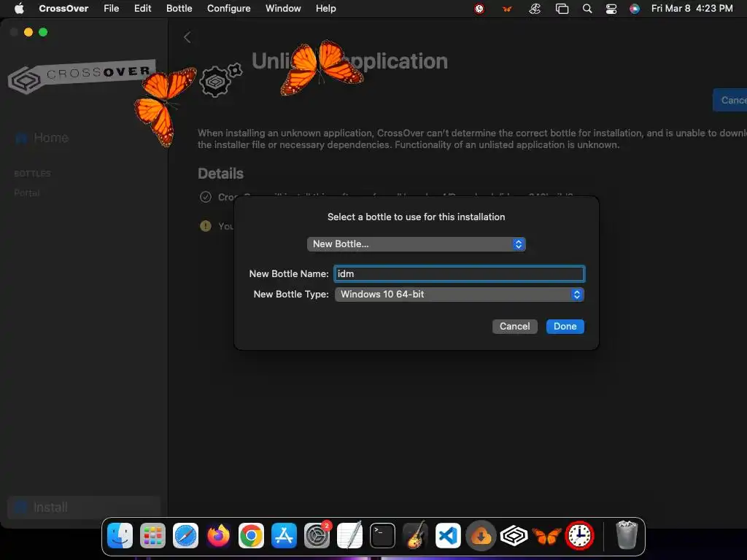Image resolution: width=747 pixels, height=560 pixels.
Task: Go back with the chevron arrow
Action: coord(187,37)
